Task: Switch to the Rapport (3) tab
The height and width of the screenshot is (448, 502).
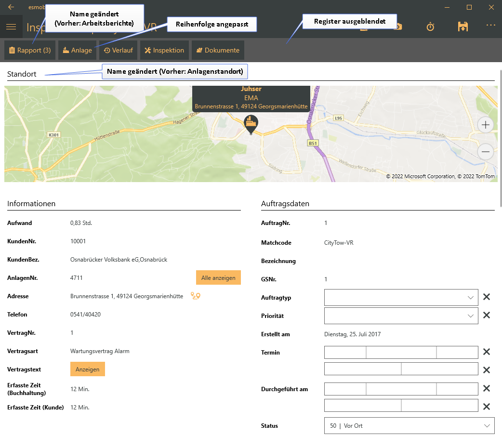Action: pos(30,50)
